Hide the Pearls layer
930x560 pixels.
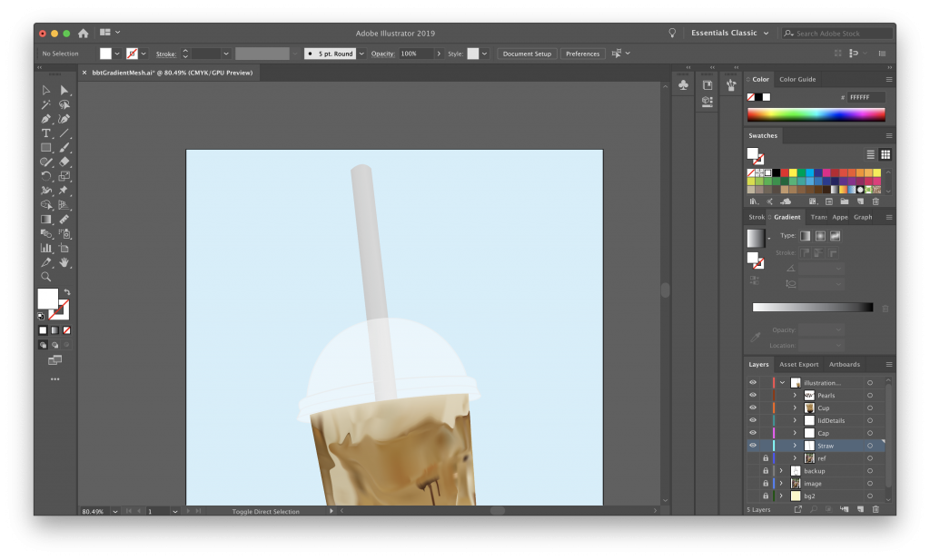pyautogui.click(x=753, y=395)
